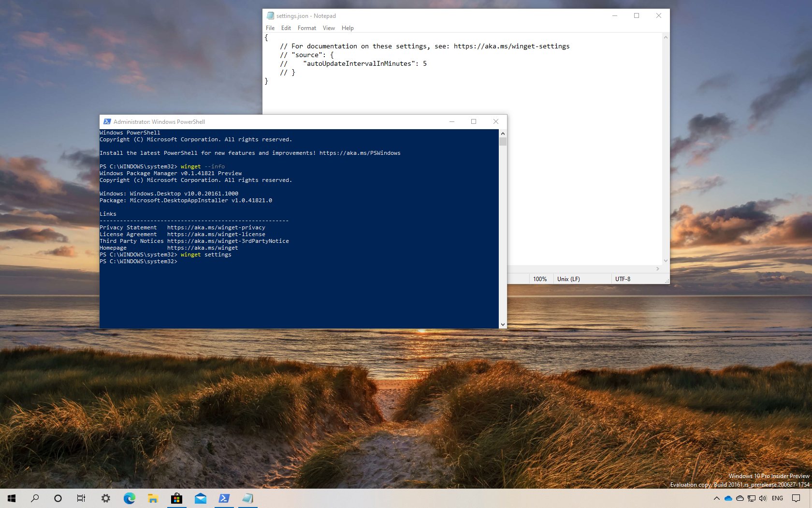Open volume speaker tray icon
812x508 pixels.
tap(763, 498)
